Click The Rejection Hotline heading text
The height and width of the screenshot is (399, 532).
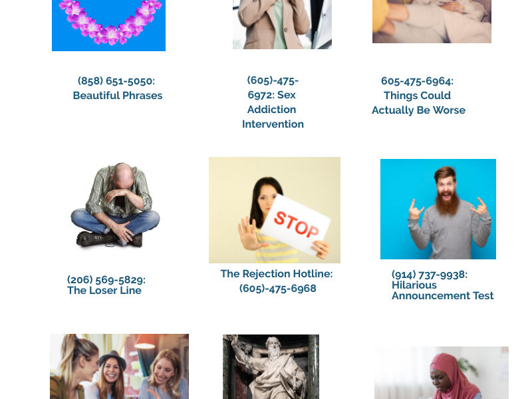(277, 274)
